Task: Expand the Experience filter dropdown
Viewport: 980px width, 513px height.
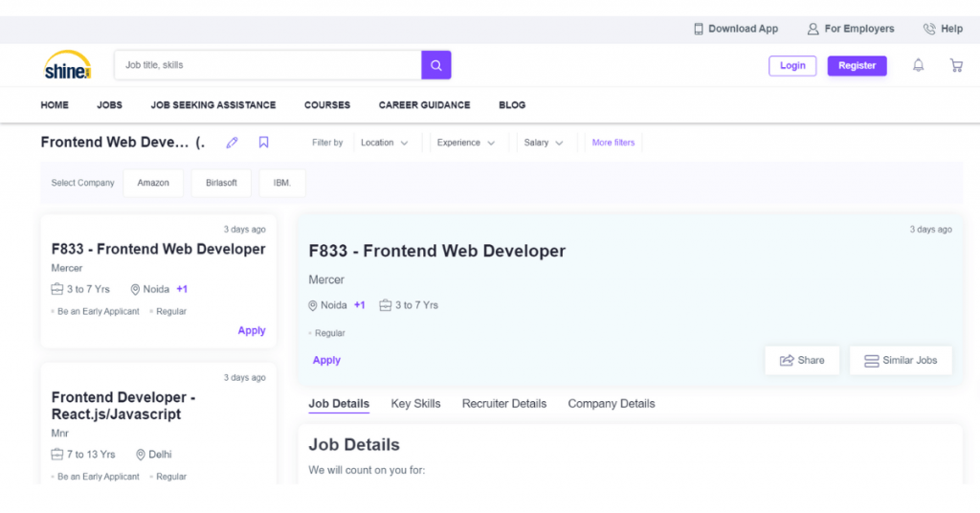Action: pyautogui.click(x=466, y=143)
